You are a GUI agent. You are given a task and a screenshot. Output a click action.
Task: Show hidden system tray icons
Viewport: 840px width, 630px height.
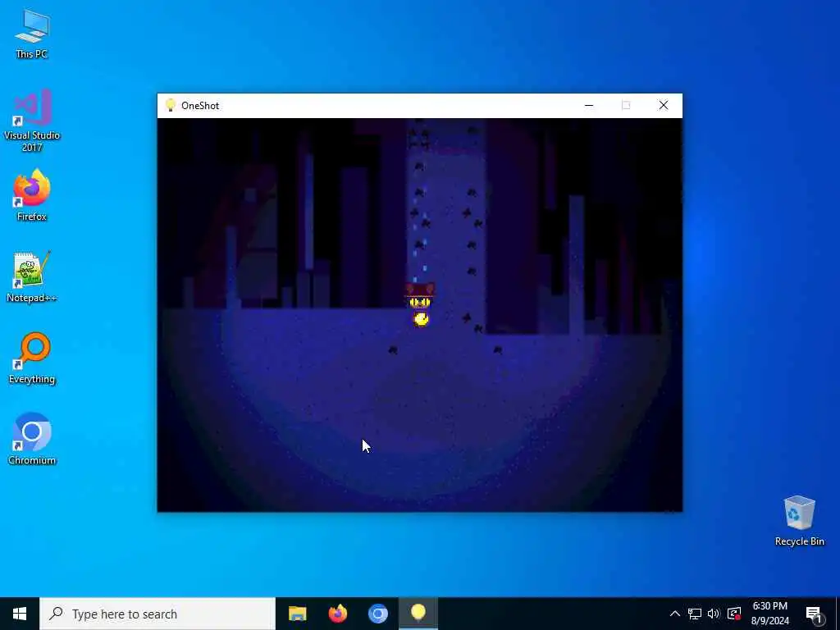coord(675,614)
